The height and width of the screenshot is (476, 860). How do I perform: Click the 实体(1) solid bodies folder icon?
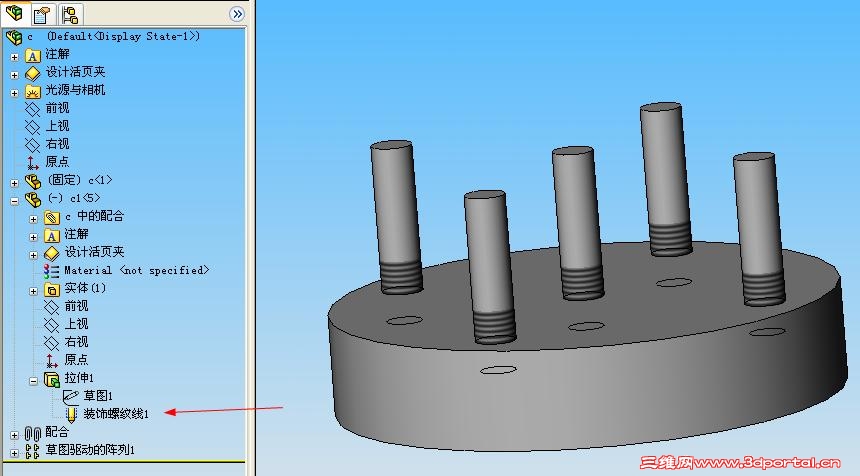(52, 290)
